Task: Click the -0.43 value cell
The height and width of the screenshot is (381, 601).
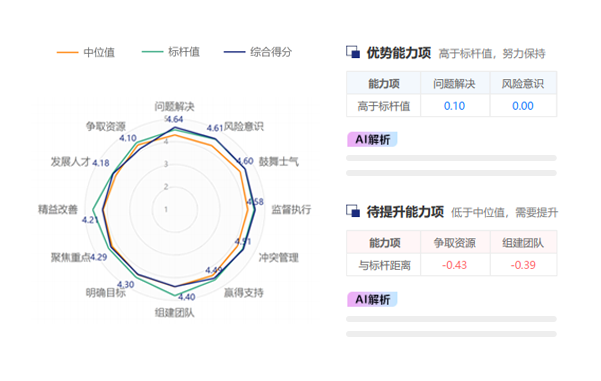Action: [455, 265]
